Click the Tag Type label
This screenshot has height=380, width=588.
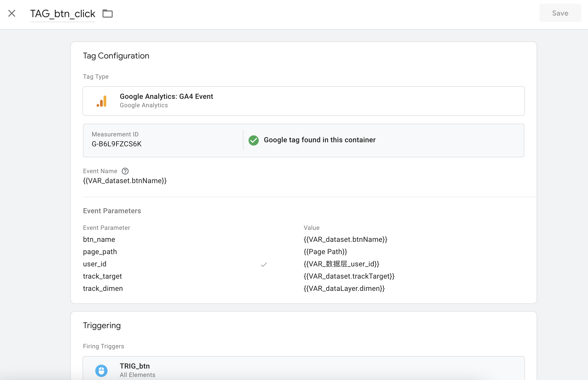point(96,77)
